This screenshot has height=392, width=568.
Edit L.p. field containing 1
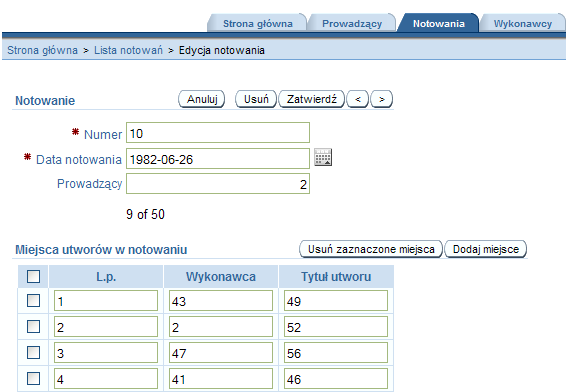106,300
